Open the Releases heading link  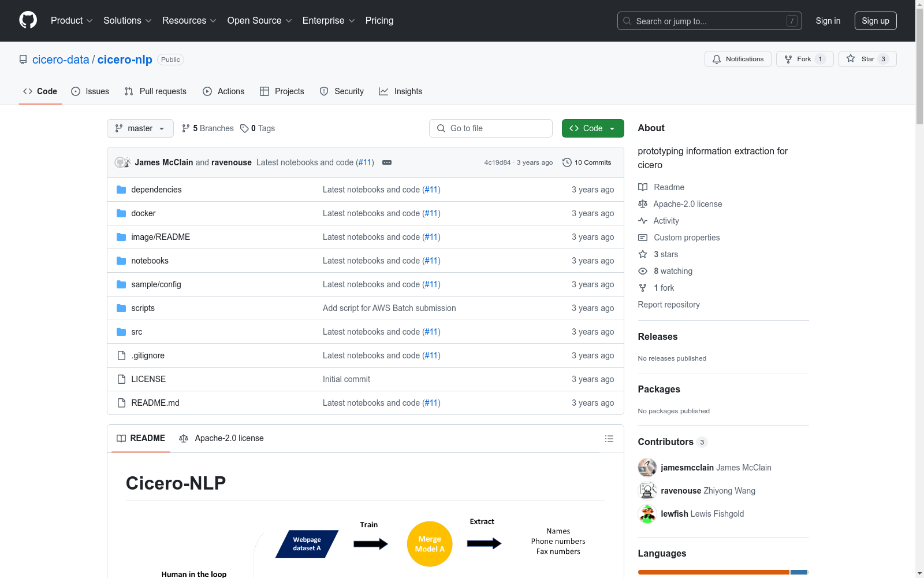[658, 336]
